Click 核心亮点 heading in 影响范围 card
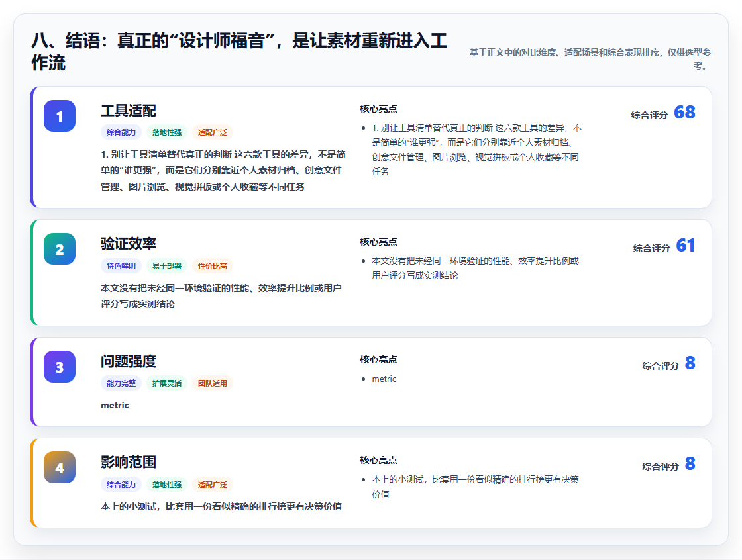This screenshot has width=742, height=560. coord(378,460)
